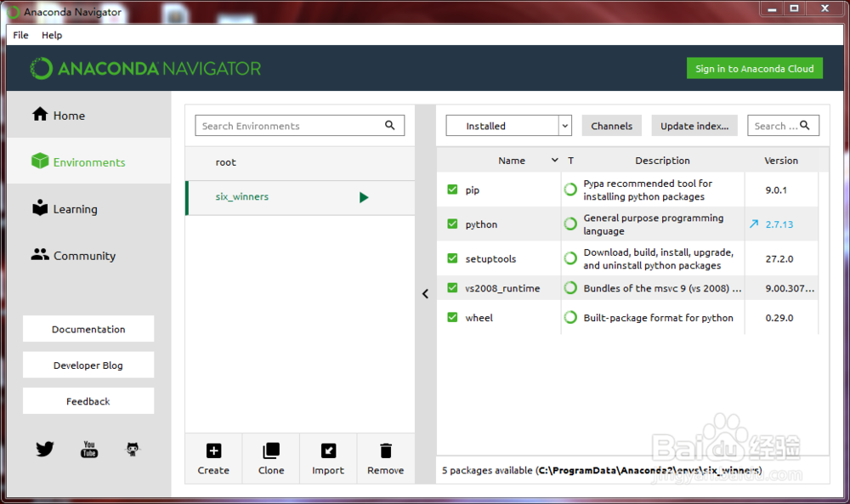Click the vs2008_runtime type circle icon
Screen dimensions: 850x504
pyautogui.click(x=570, y=288)
